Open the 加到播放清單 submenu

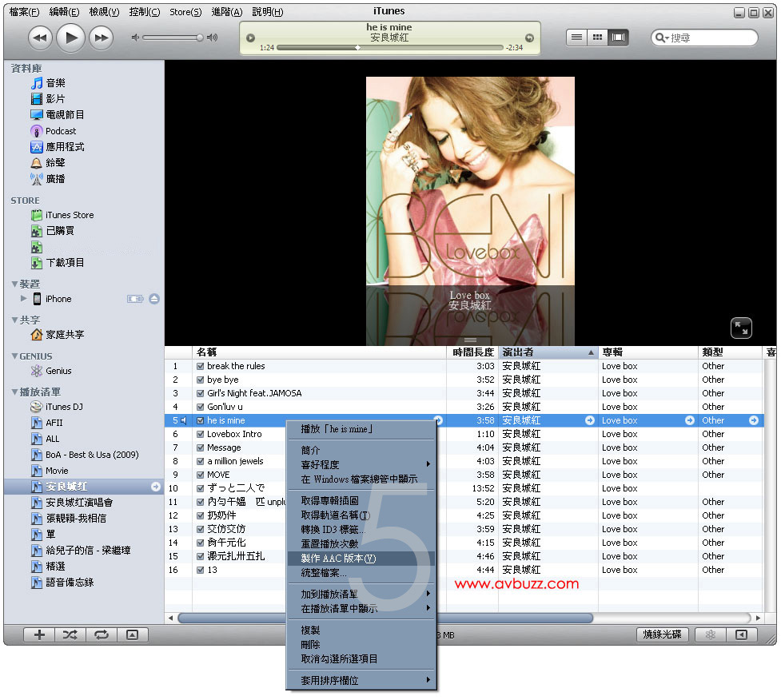pyautogui.click(x=361, y=594)
